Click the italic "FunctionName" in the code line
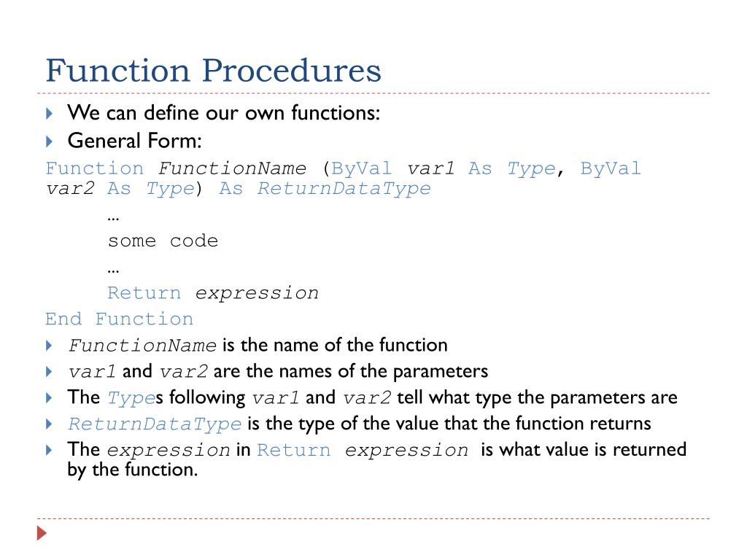This screenshot has width=747, height=560. 232,168
